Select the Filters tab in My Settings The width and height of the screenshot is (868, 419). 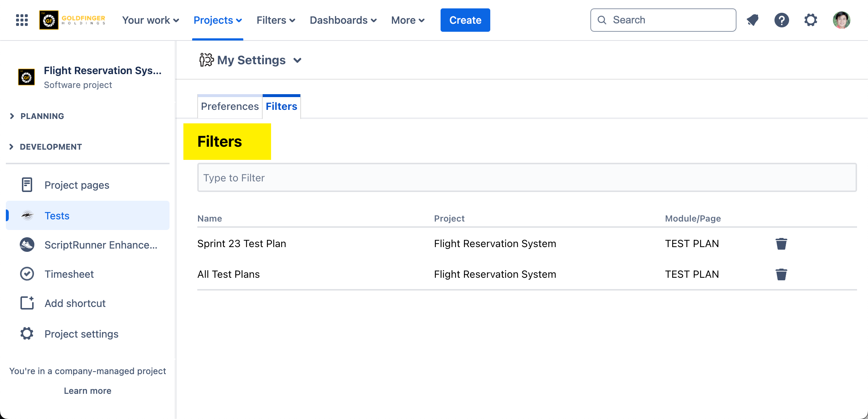click(x=281, y=107)
